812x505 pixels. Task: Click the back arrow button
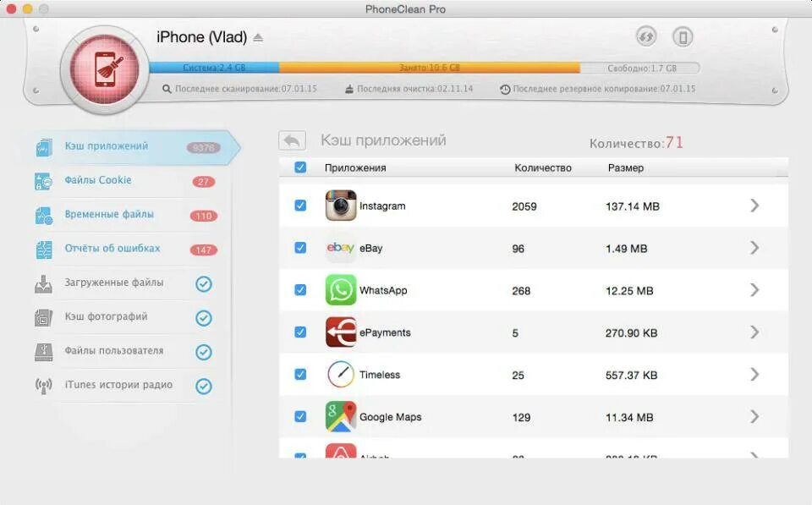[x=292, y=140]
